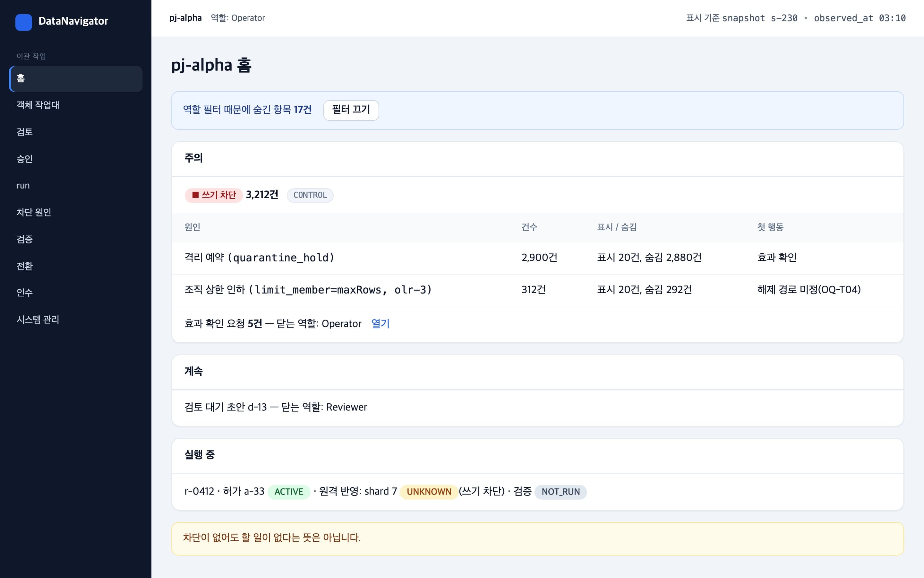The width and height of the screenshot is (924, 578).
Task: Navigate to 차단 원인 in sidebar
Action: 76,212
